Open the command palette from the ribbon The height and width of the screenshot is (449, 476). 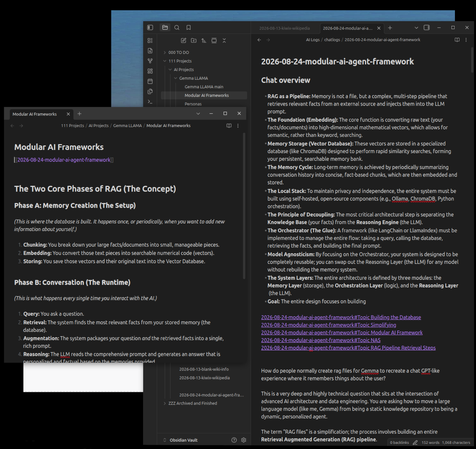(150, 102)
